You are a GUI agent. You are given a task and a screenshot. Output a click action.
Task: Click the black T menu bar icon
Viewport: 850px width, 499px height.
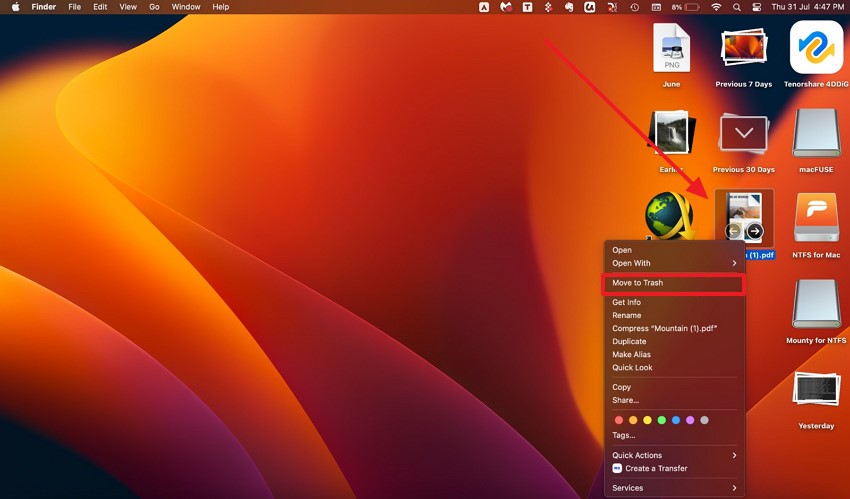pos(527,7)
